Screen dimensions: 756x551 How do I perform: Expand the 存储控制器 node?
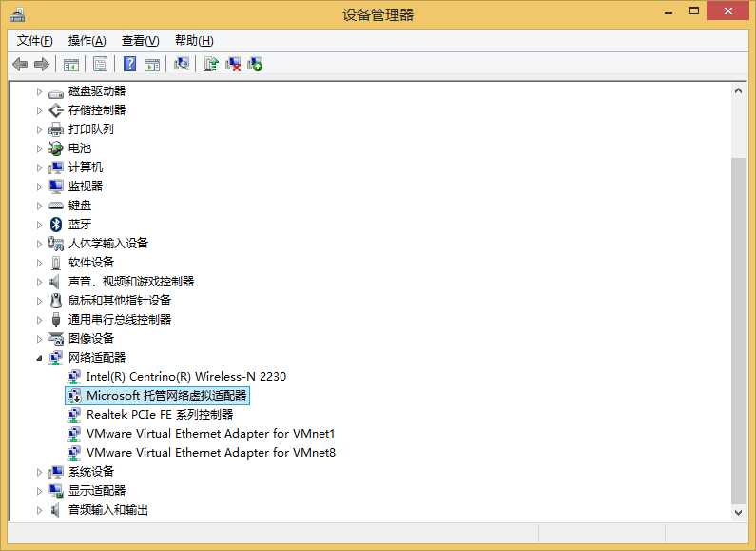point(39,110)
